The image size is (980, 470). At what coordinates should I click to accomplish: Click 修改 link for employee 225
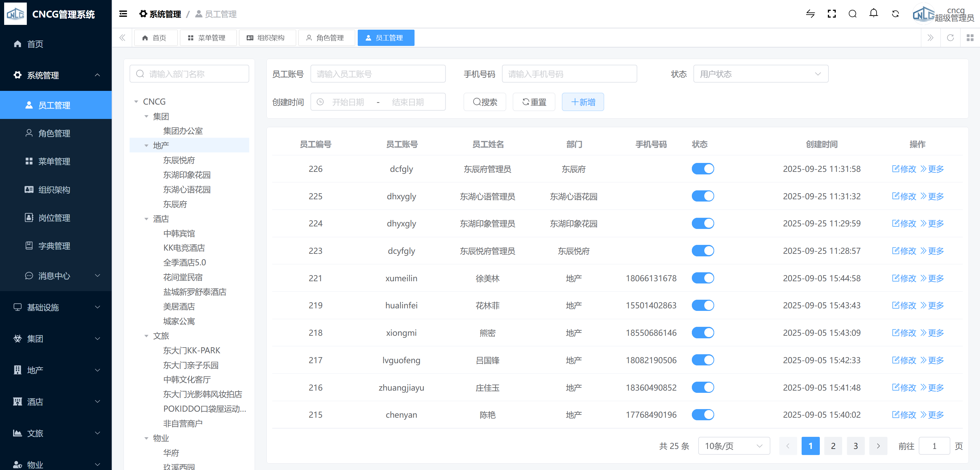[x=904, y=196]
